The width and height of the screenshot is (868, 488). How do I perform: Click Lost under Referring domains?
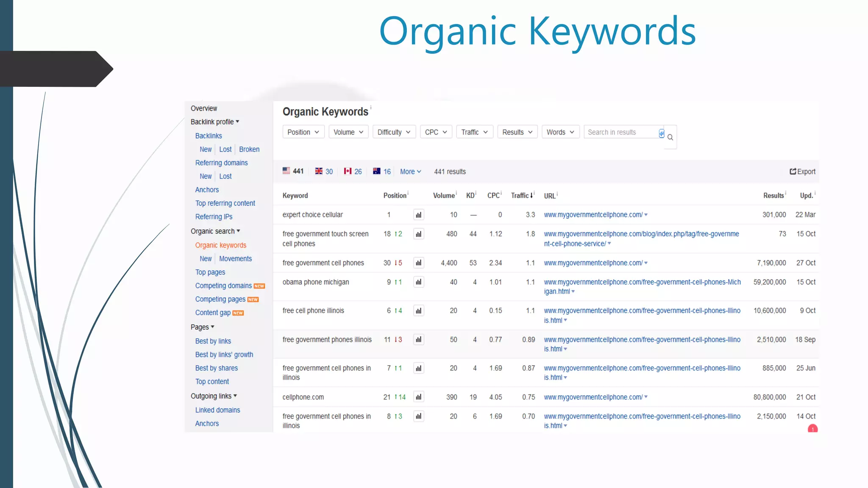coord(225,177)
